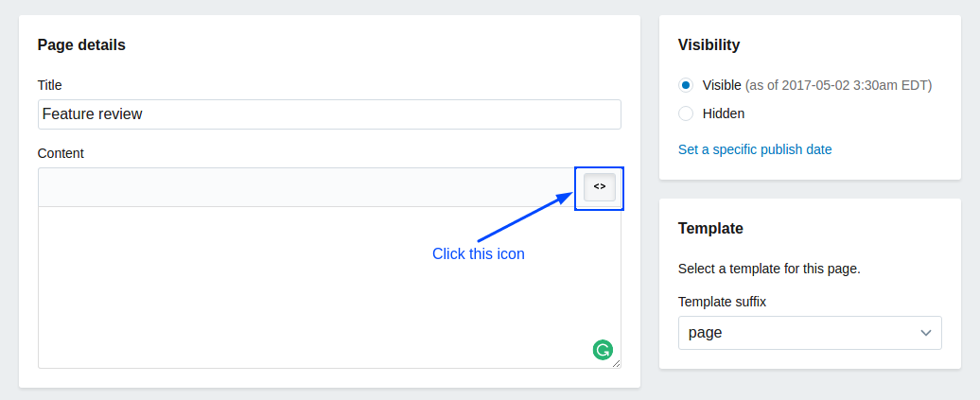Click the content box resize handle
The height and width of the screenshot is (400, 980).
[616, 363]
